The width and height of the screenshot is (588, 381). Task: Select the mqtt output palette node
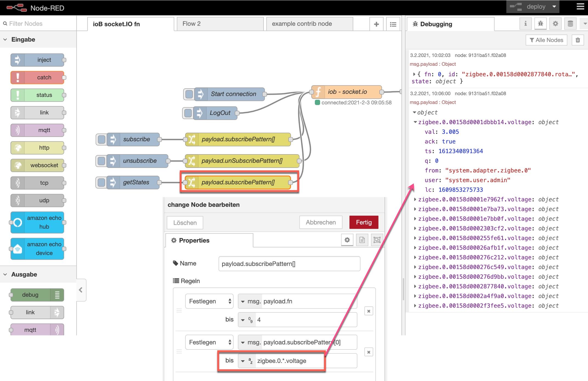pyautogui.click(x=37, y=329)
